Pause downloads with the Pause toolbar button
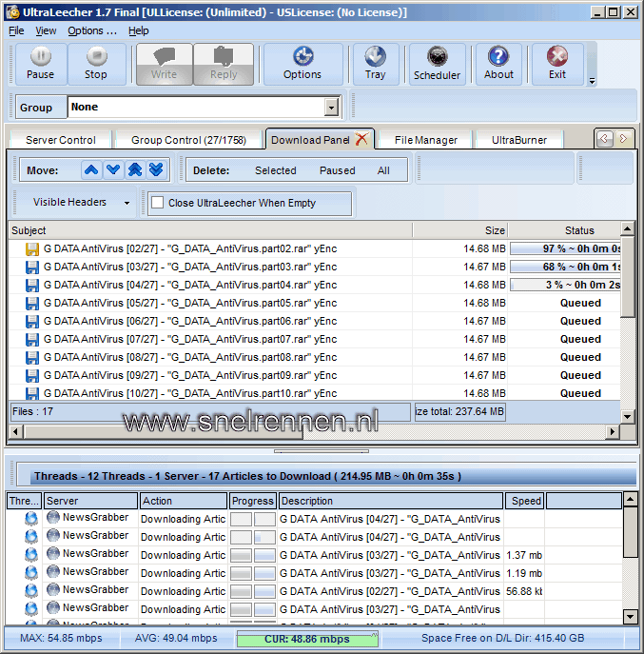 click(x=41, y=64)
